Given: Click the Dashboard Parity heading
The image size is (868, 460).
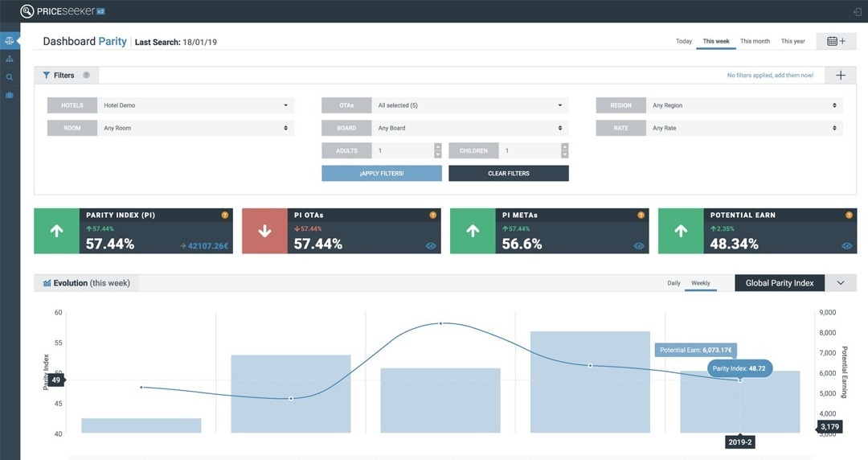Looking at the screenshot, I should (84, 42).
